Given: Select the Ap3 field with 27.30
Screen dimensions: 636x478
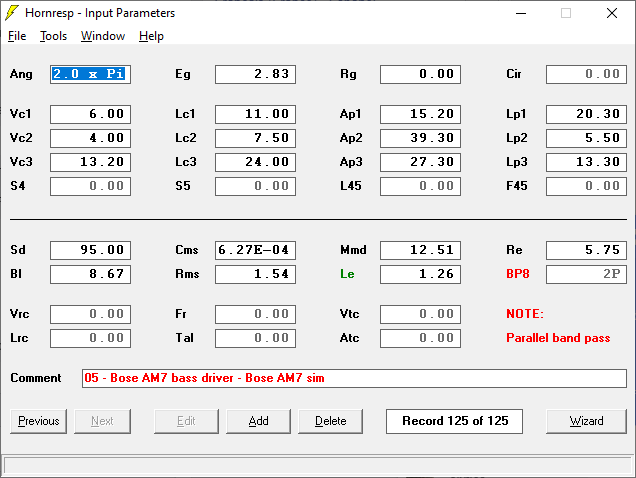Looking at the screenshot, I should [x=421, y=162].
